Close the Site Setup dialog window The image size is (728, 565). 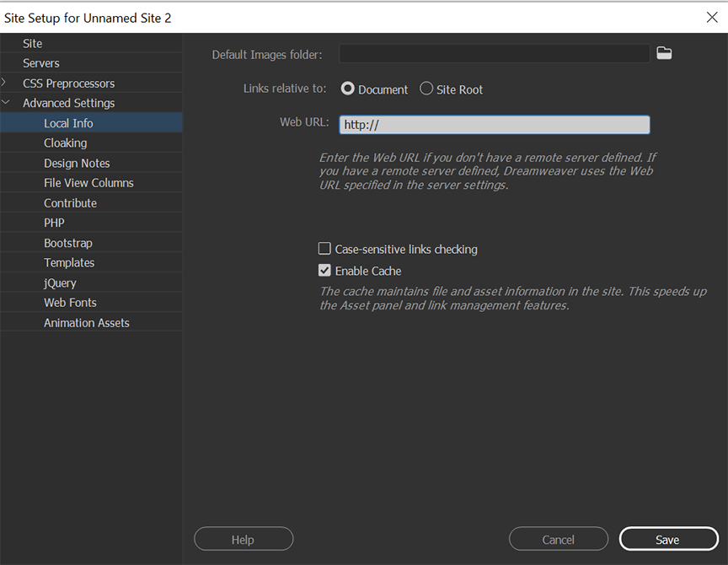click(712, 17)
